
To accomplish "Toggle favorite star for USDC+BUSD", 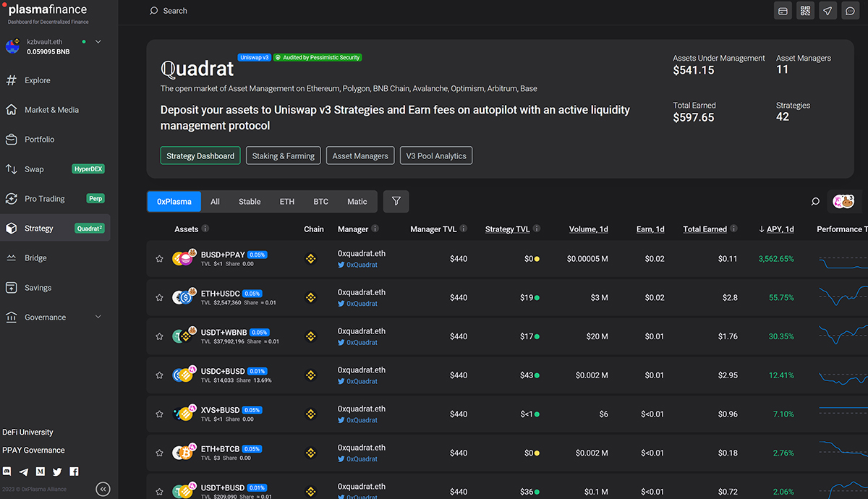I will pos(160,375).
